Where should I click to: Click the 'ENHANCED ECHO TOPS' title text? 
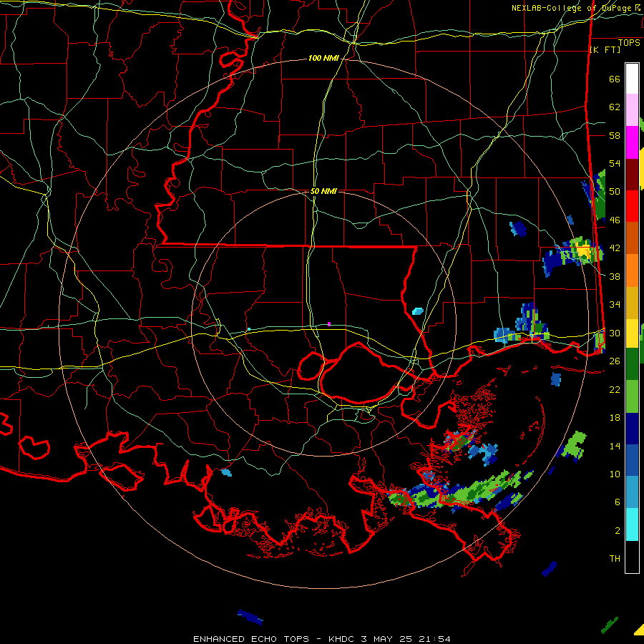251,639
